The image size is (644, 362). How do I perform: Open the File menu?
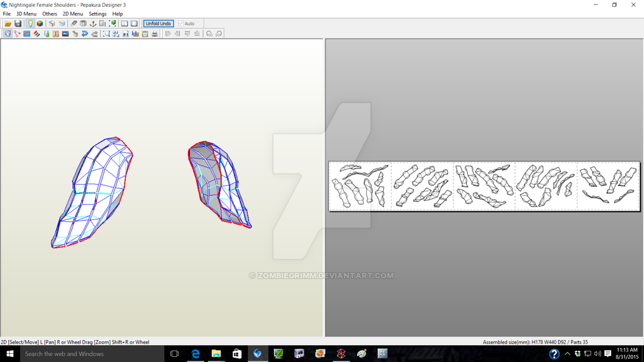click(6, 14)
